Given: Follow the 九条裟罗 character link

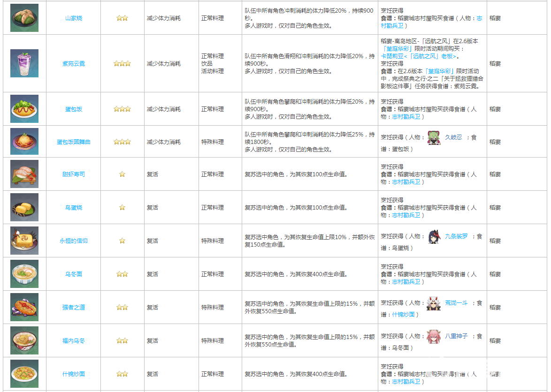Looking at the screenshot, I should [456, 236].
